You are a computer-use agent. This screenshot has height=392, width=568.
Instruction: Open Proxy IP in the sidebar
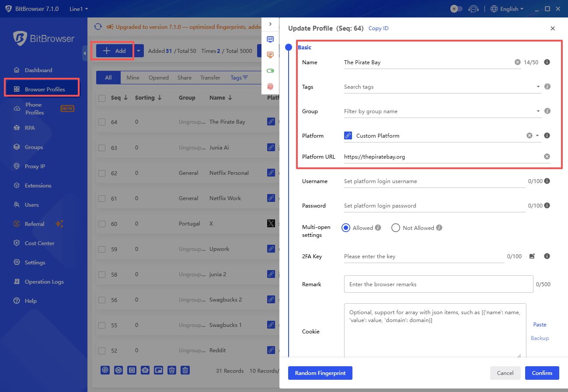coord(35,167)
